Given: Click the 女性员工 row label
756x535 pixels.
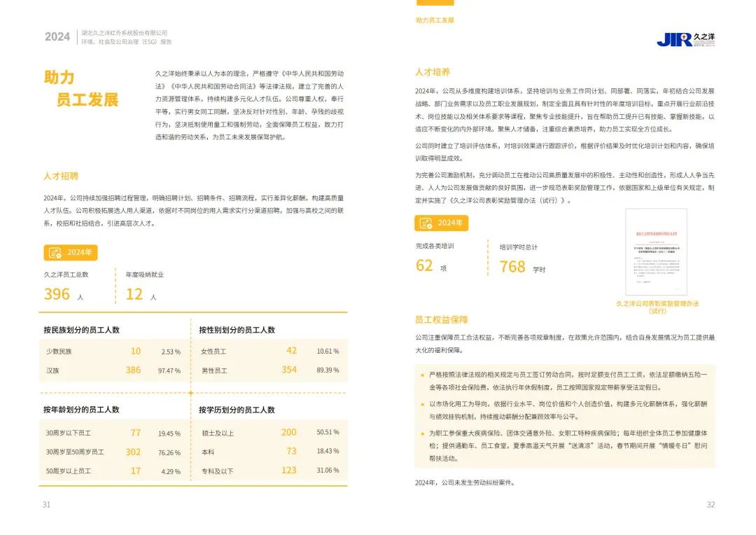Looking at the screenshot, I should pyautogui.click(x=213, y=352).
